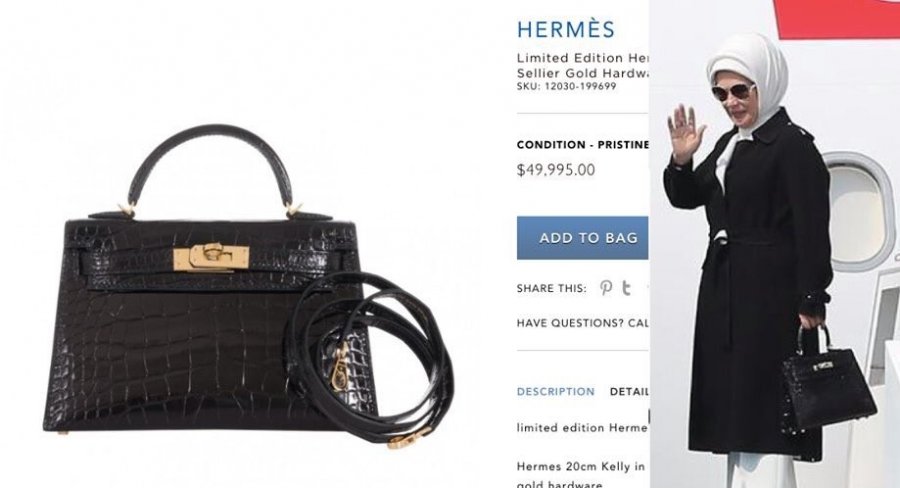Open the HERMÈS brand link
The height and width of the screenshot is (488, 900).
(565, 30)
